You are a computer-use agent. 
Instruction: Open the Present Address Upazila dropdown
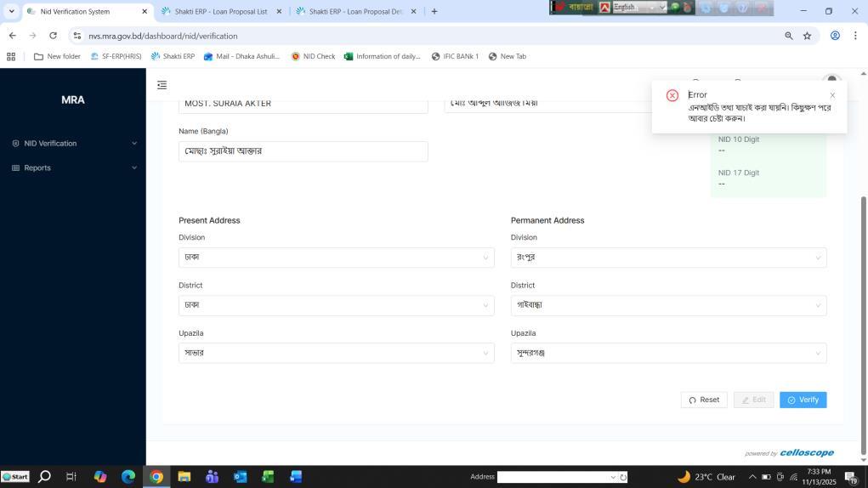click(336, 353)
